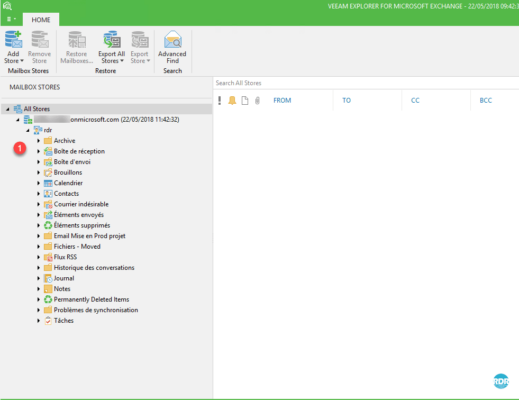Collapse the rdr mailbox node
The width and height of the screenshot is (519, 400).
tap(28, 130)
